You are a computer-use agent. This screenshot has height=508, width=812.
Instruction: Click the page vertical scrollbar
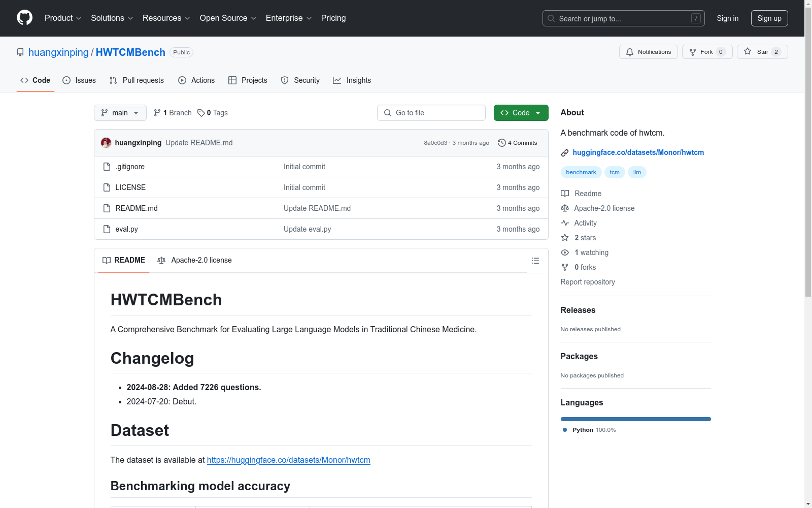pyautogui.click(x=808, y=254)
